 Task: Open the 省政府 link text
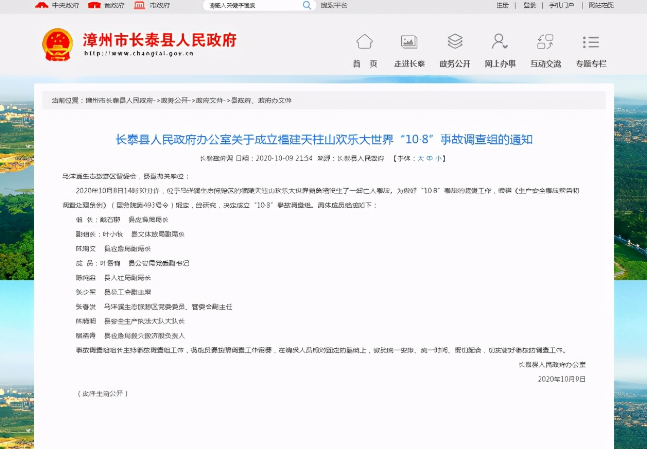114,5
